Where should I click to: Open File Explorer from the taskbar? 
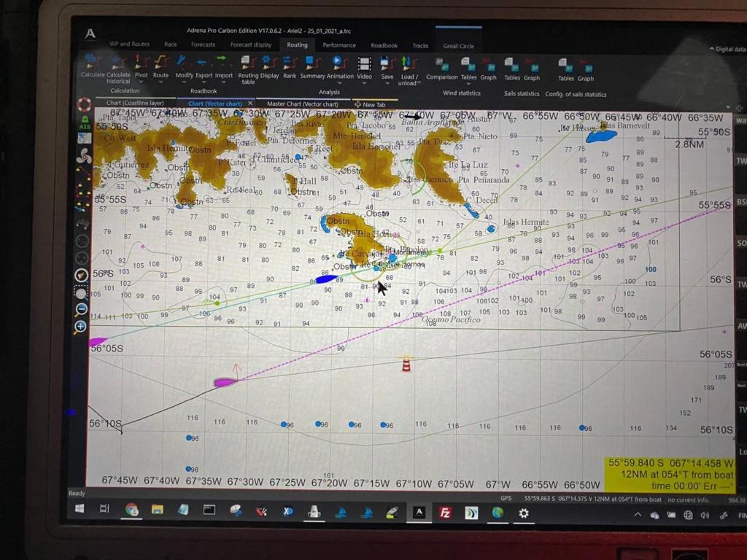pos(158,510)
